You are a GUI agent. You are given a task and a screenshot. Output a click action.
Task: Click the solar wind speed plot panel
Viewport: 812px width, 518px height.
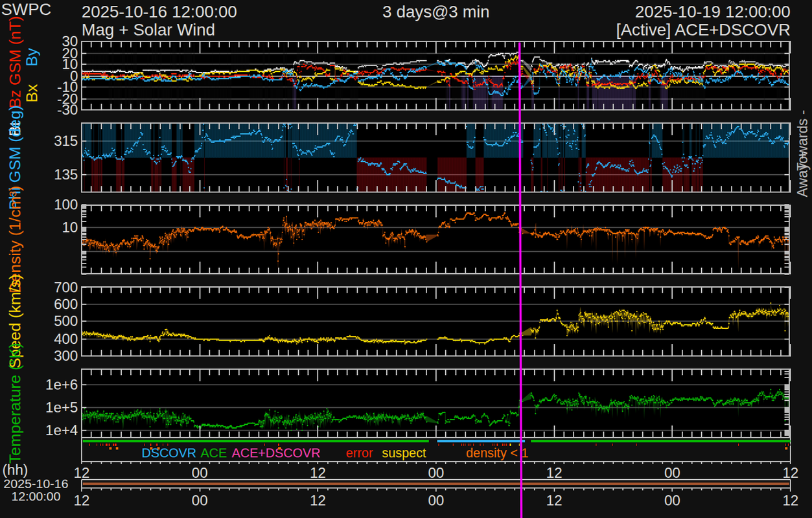click(435, 321)
